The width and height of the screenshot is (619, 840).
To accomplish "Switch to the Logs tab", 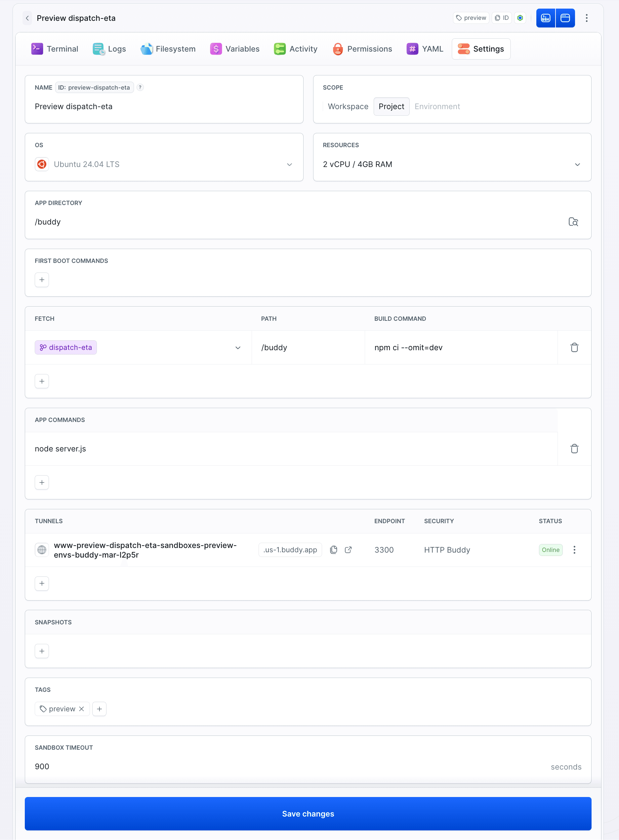I will pos(109,49).
